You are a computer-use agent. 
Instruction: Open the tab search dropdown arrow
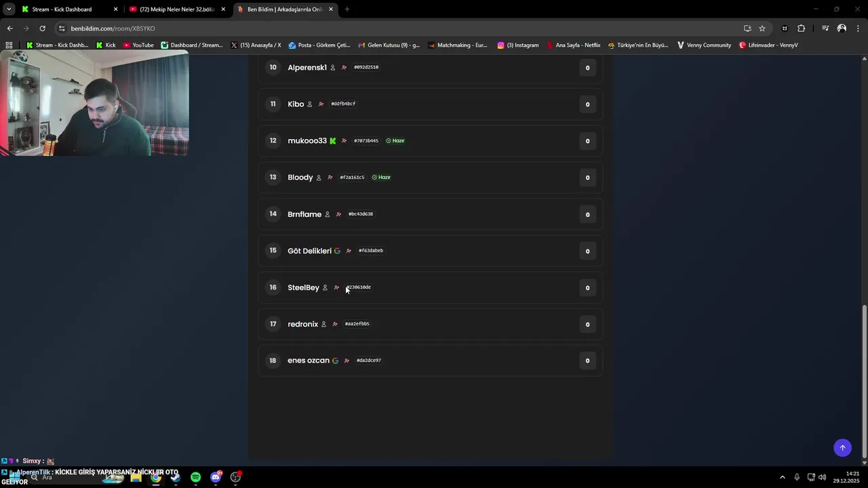(x=9, y=9)
